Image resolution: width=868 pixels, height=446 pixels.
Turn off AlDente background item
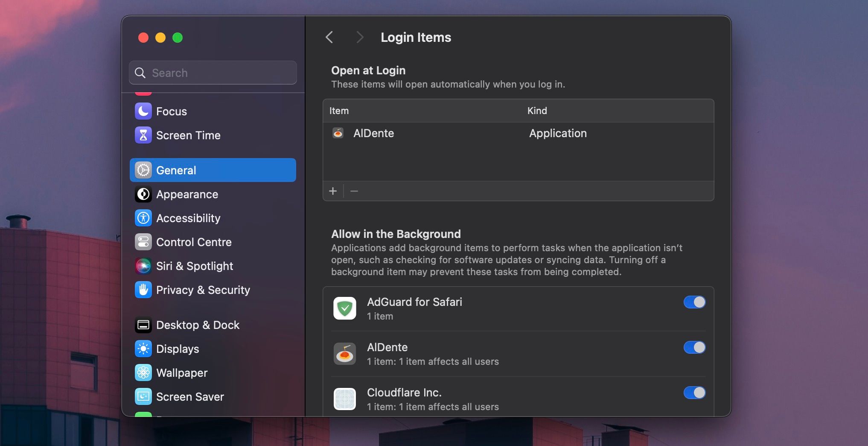pyautogui.click(x=694, y=347)
